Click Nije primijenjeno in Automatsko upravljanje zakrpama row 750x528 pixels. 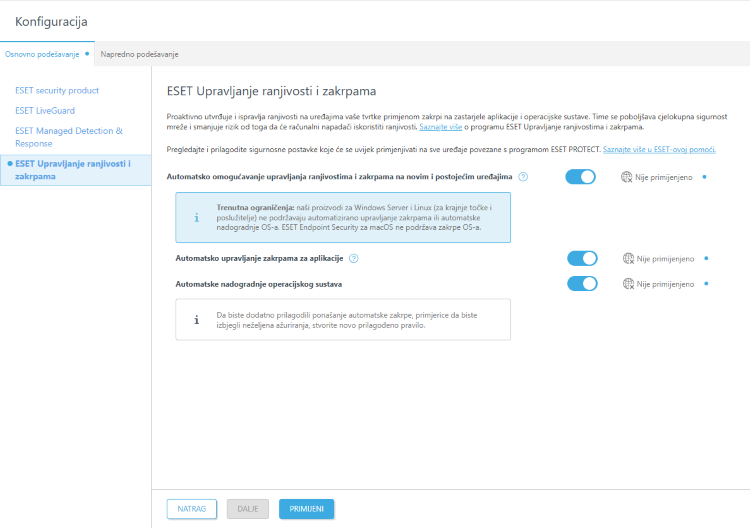point(665,259)
